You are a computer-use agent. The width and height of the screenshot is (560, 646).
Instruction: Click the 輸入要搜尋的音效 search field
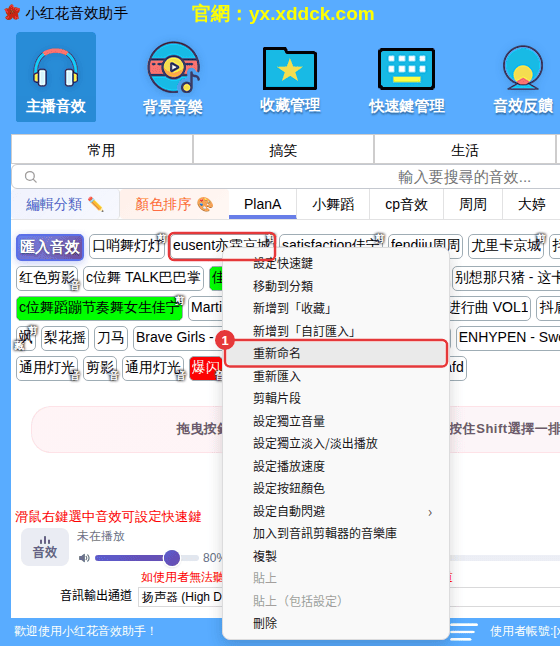[x=286, y=177]
